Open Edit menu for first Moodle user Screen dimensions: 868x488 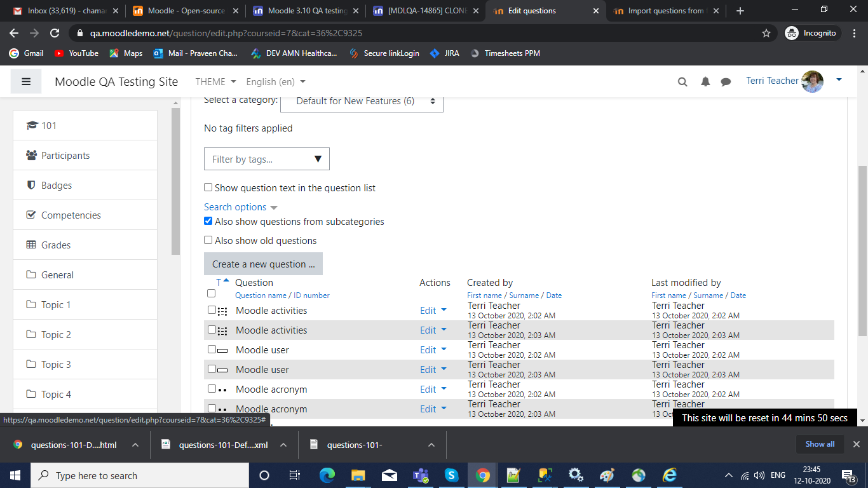pos(433,349)
